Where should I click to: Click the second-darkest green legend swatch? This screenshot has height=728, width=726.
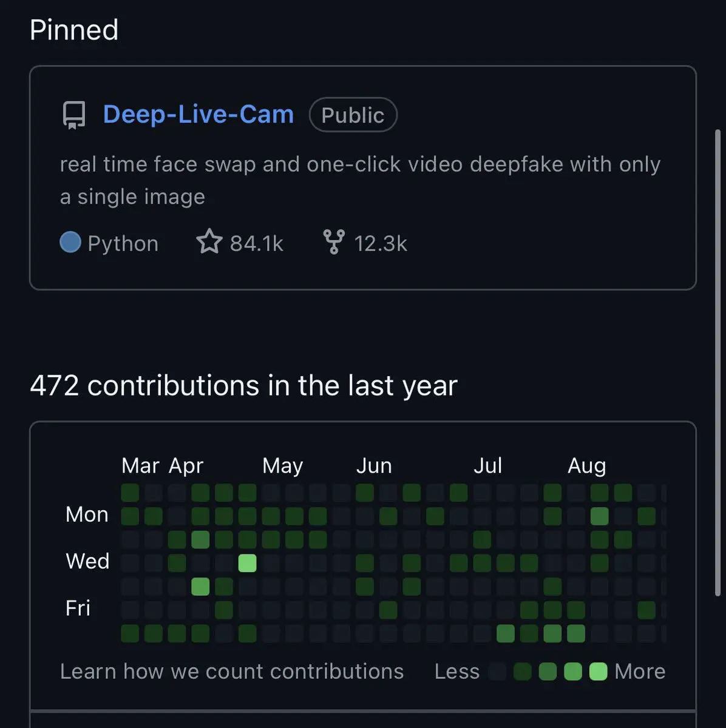[522, 672]
